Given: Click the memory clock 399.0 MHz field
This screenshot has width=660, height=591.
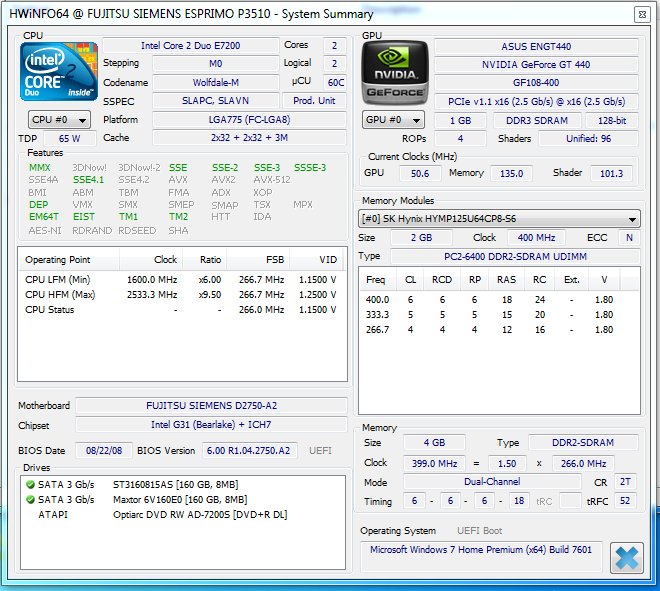Looking at the screenshot, I should [434, 463].
